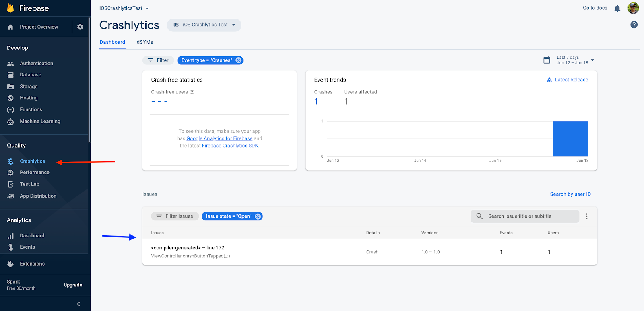644x311 pixels.
Task: Click the Crashlytics bug icon
Action: 10,161
